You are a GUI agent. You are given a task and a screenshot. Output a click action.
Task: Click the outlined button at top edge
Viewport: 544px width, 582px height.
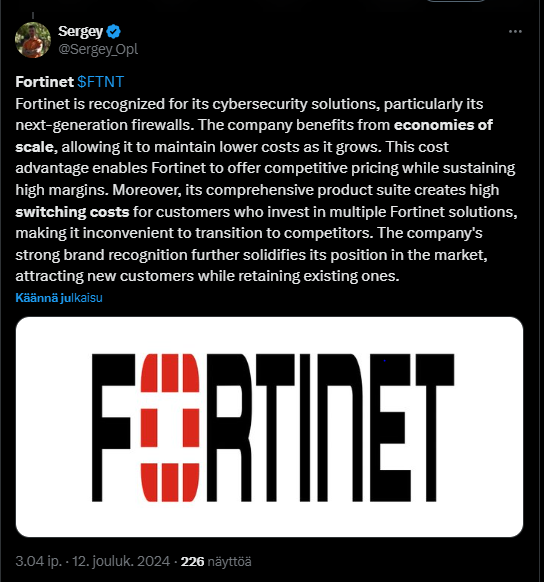point(456,1)
